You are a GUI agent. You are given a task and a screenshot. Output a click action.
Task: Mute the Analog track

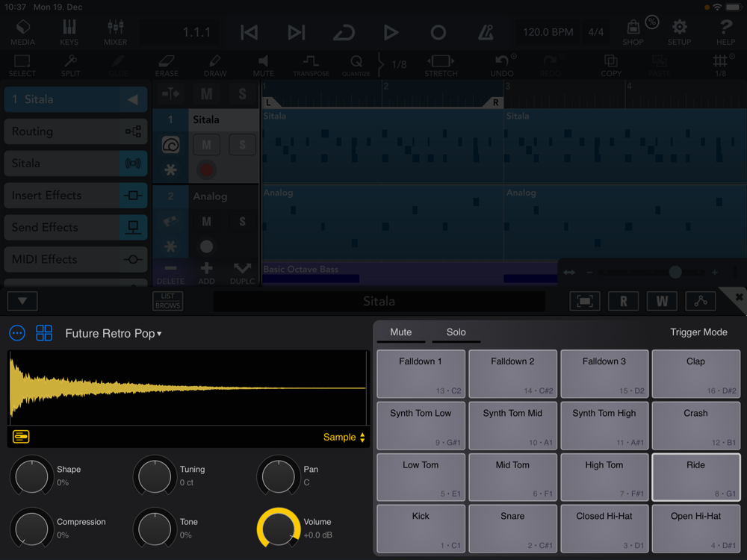[206, 222]
